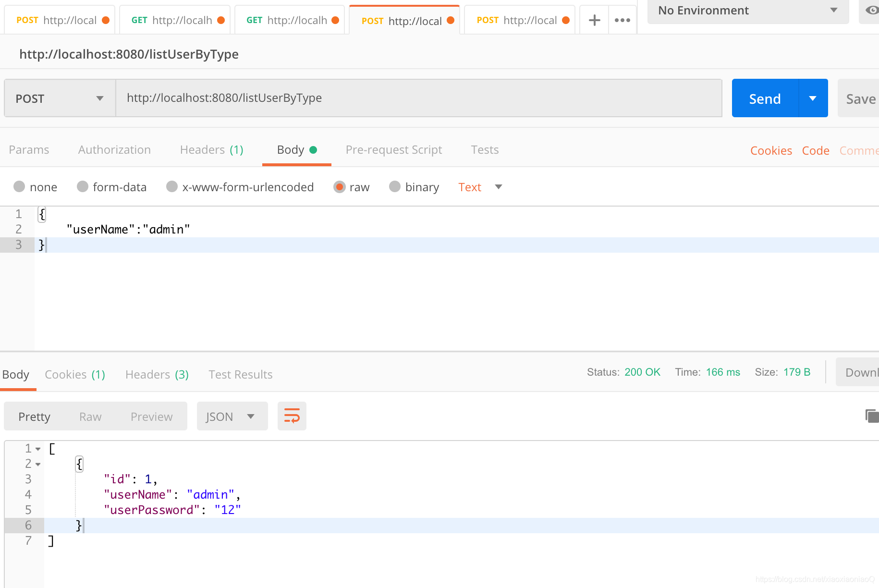The image size is (879, 588).
Task: Open the request Body tab
Action: coord(297,150)
